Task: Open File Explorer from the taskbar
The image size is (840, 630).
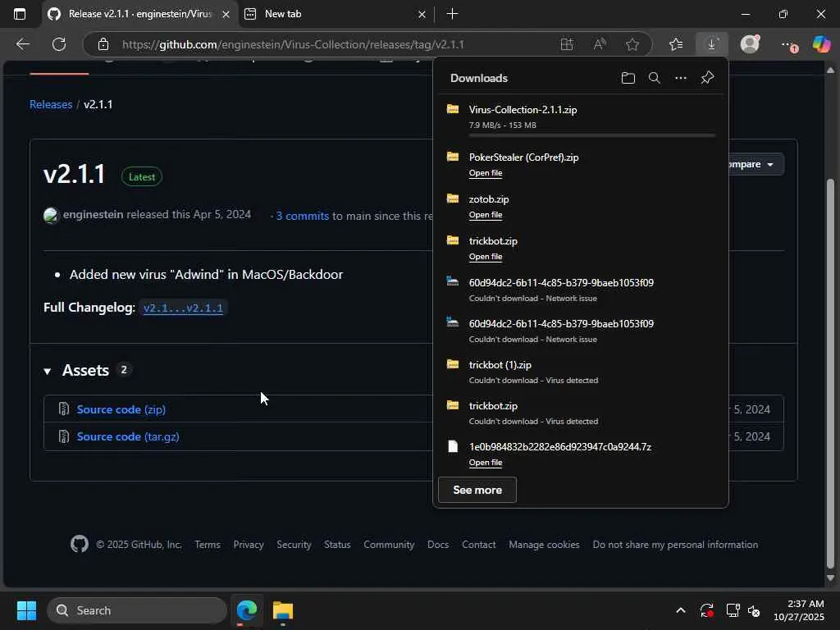Action: (283, 610)
